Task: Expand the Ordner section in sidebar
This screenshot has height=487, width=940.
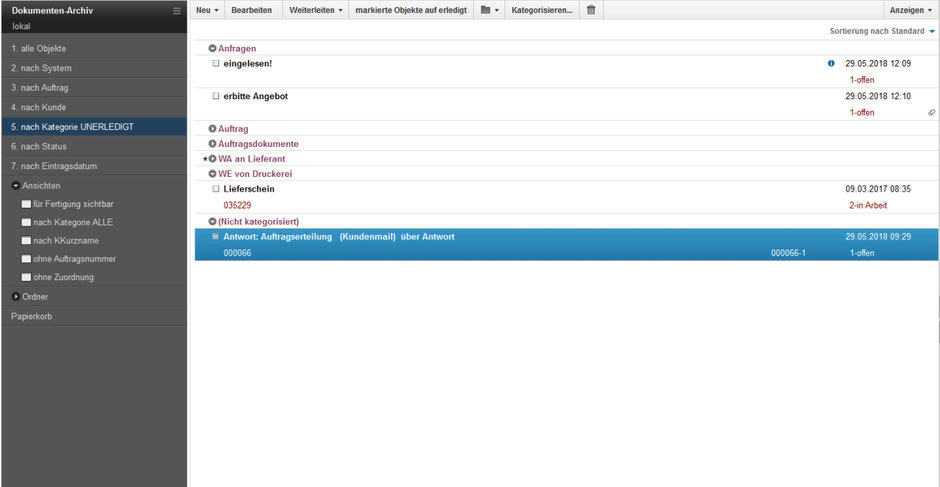Action: tap(16, 297)
